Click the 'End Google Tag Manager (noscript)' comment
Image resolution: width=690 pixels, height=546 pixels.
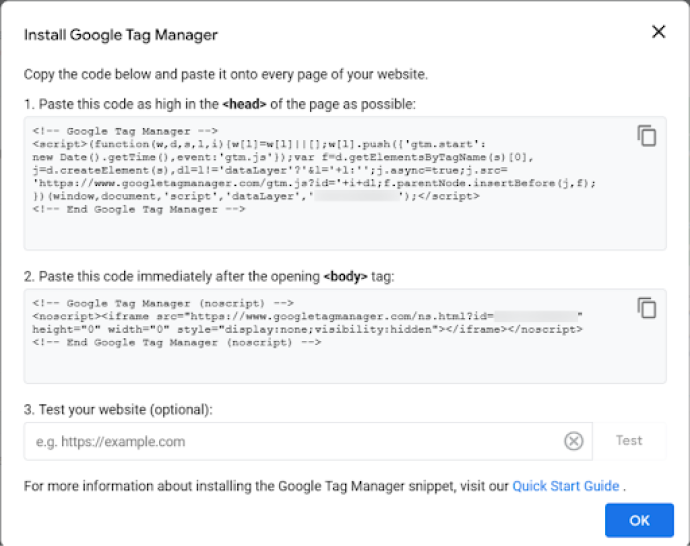pos(176,342)
